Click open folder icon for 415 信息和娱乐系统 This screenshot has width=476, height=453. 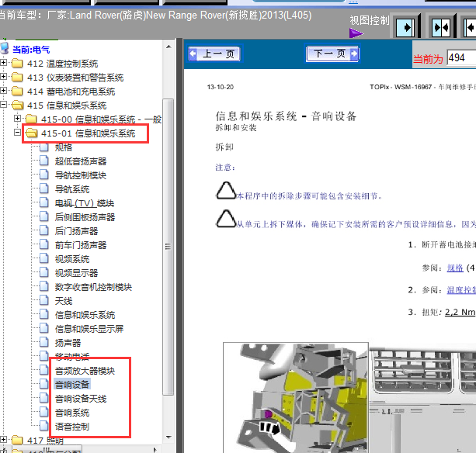17,105
